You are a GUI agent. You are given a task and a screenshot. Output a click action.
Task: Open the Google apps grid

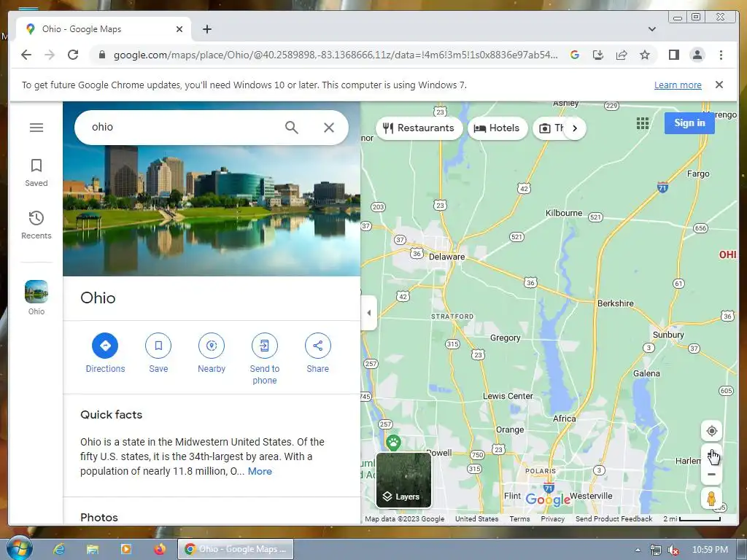click(642, 122)
